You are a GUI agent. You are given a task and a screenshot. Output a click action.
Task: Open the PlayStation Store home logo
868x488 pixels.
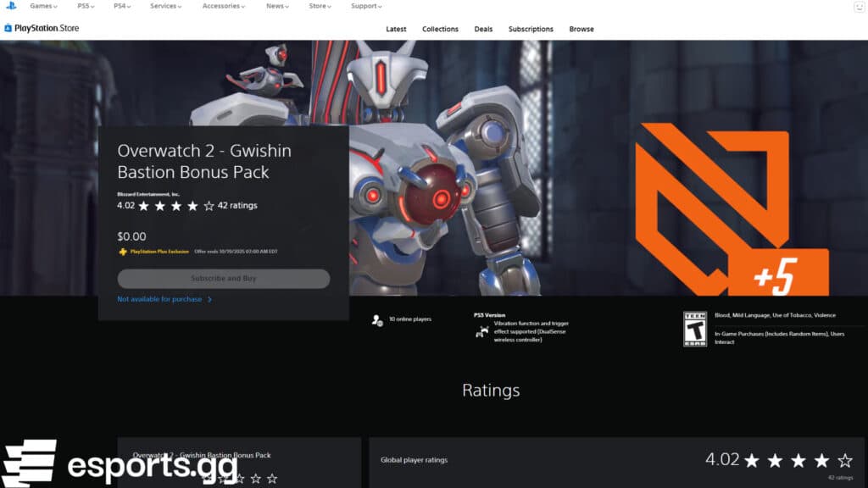42,29
